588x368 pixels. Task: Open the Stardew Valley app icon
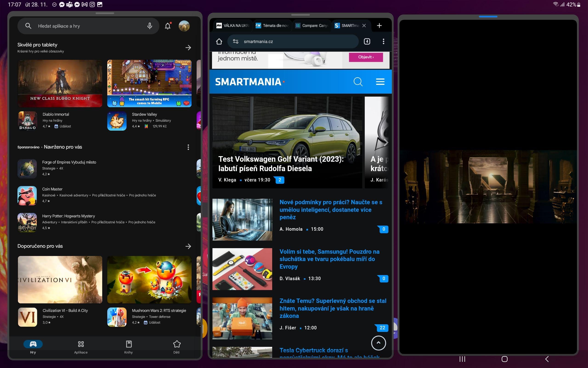pyautogui.click(x=117, y=121)
